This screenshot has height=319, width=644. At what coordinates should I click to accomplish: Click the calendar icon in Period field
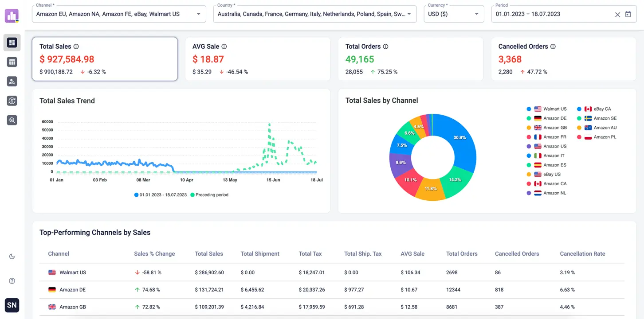(x=628, y=14)
